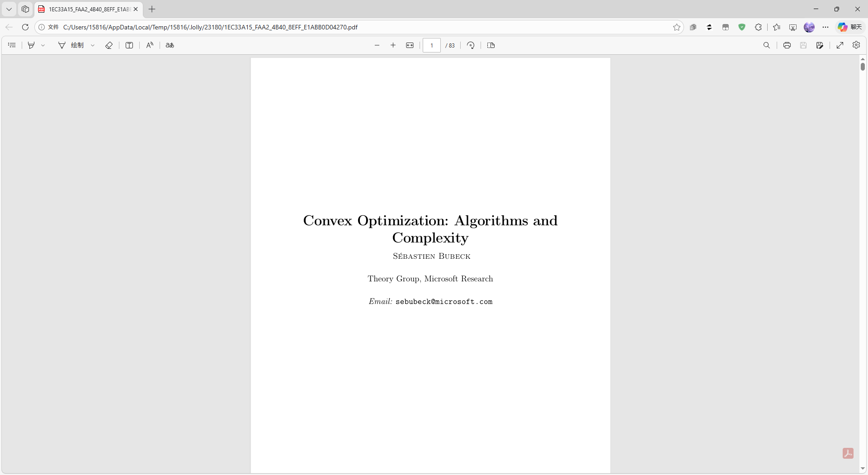Click the translate document icon
This screenshot has width=868, height=475.
pyautogui.click(x=170, y=45)
